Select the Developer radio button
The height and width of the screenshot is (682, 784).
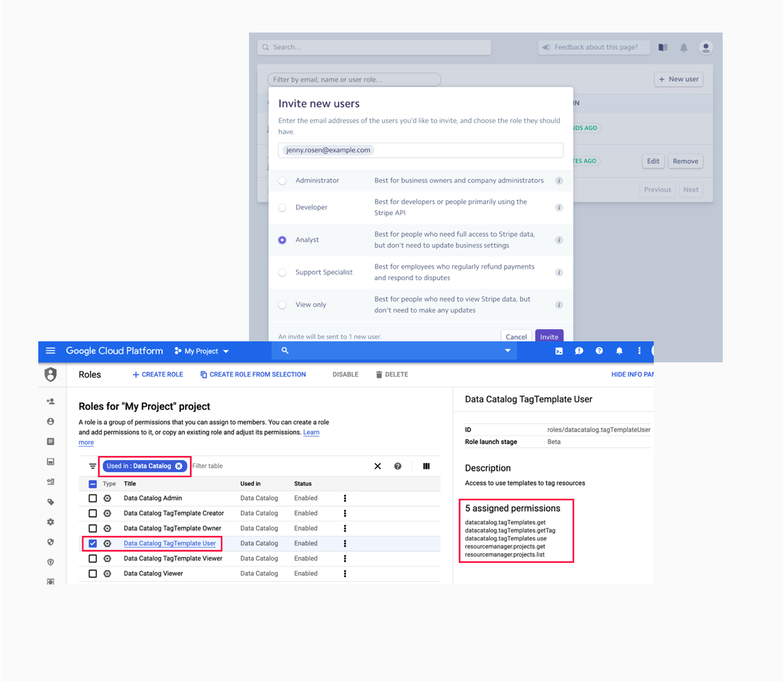click(x=282, y=207)
